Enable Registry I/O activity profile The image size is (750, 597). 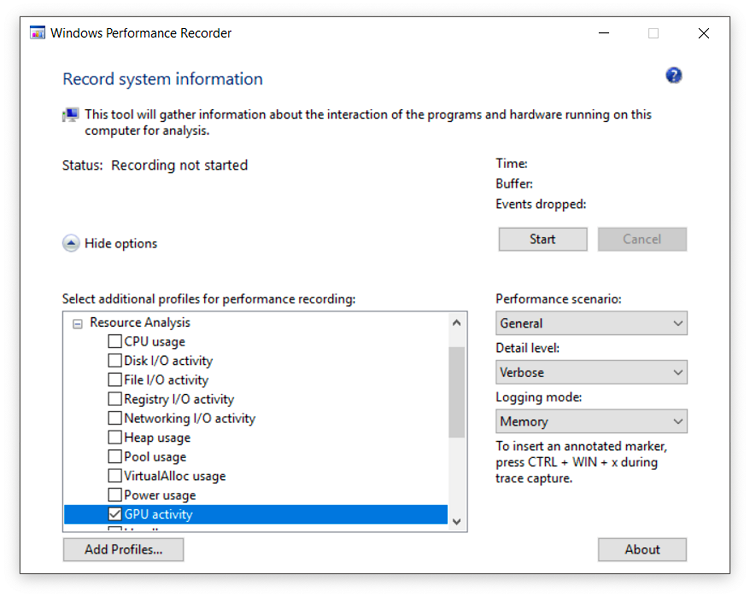115,399
